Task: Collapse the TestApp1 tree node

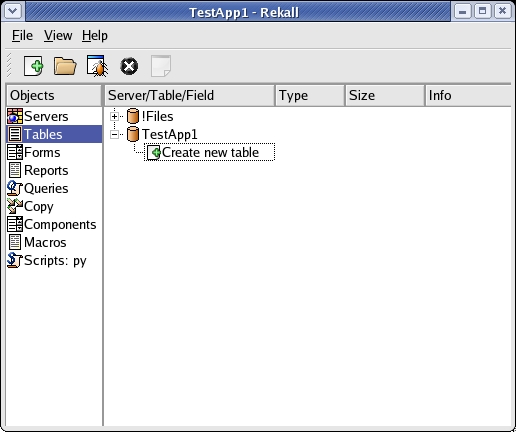Action: (114, 134)
